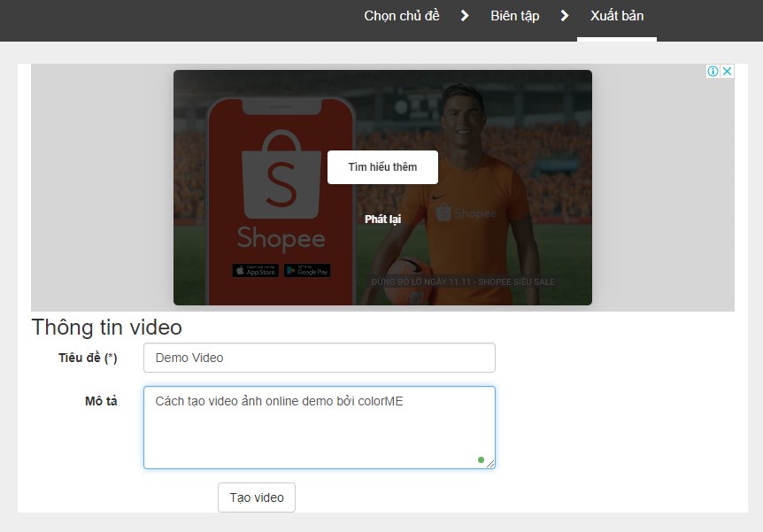Click the chevron after Biên tập
The image size is (763, 532).
pyautogui.click(x=565, y=16)
